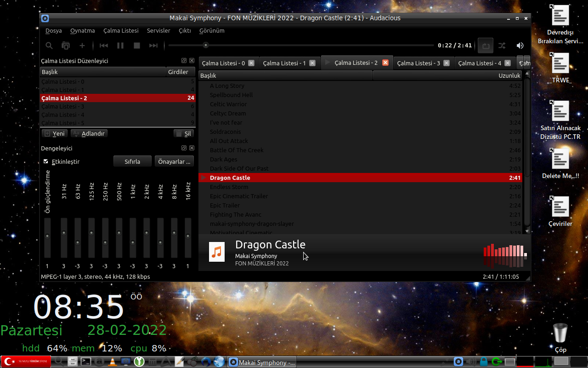The width and height of the screenshot is (588, 368).
Task: Select Çalma Listesi - 3 in playlist manager
Action: coord(118,106)
